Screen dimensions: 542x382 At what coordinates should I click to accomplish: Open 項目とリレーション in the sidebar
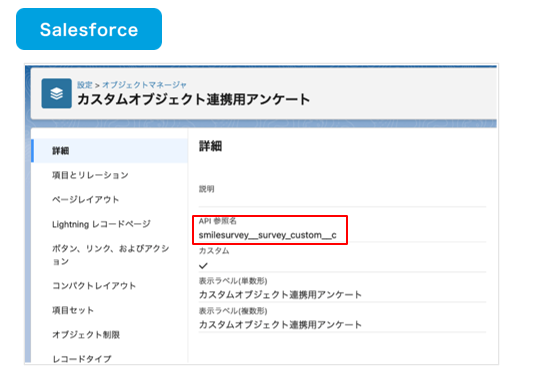pyautogui.click(x=90, y=175)
